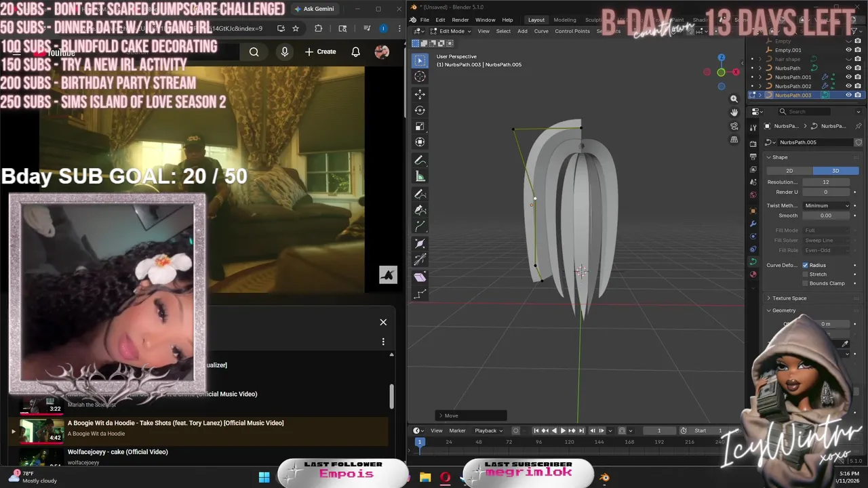The width and height of the screenshot is (868, 488).
Task: Open the Modifiers wrench properties tab
Action: [753, 224]
